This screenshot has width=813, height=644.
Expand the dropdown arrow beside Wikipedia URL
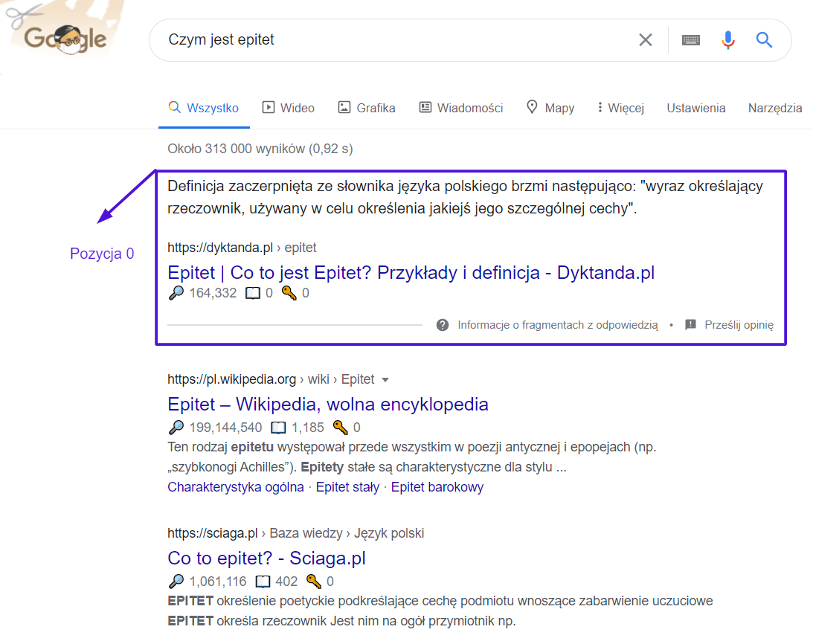pos(385,380)
